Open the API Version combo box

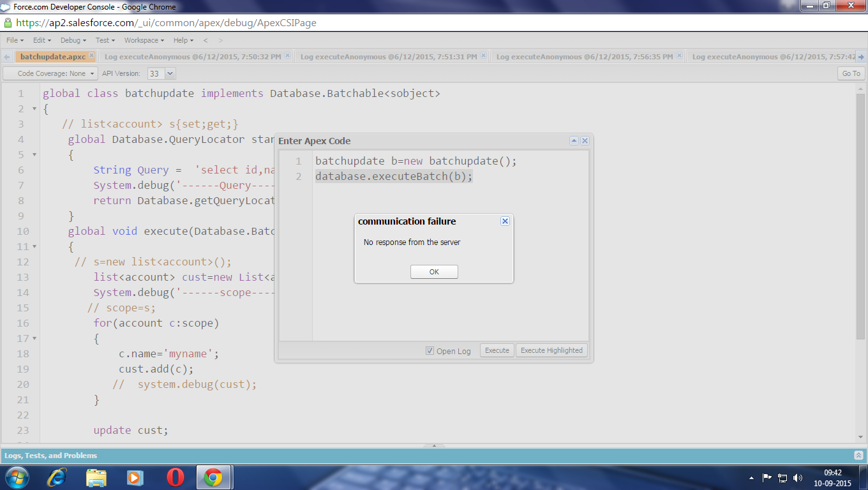(x=170, y=73)
